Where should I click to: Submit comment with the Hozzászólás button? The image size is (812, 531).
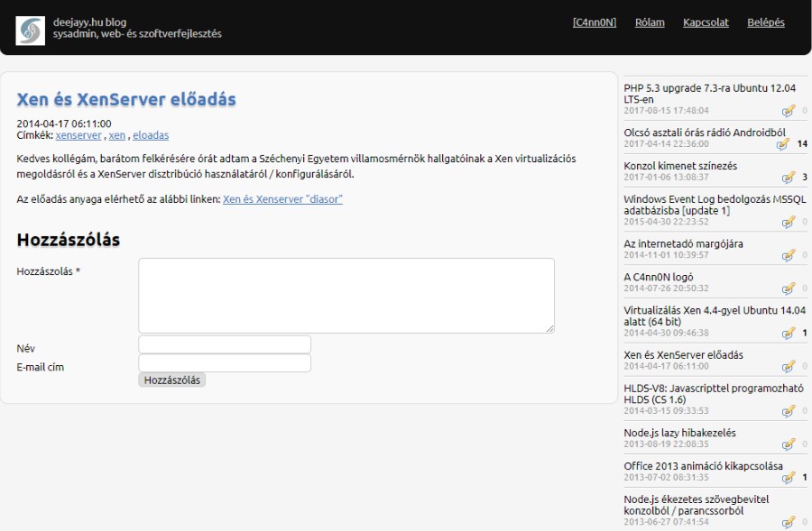(x=172, y=380)
